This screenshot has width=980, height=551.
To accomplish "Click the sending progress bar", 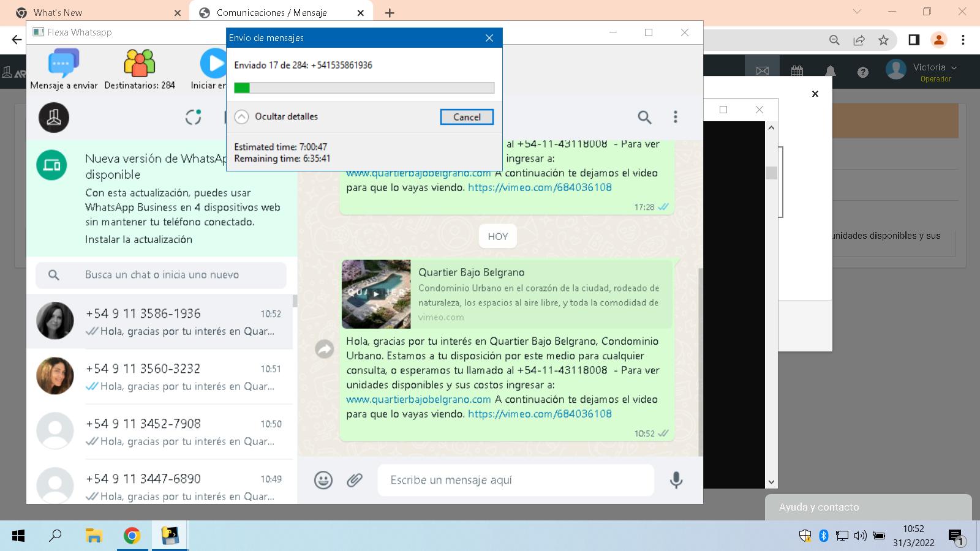I will (364, 88).
